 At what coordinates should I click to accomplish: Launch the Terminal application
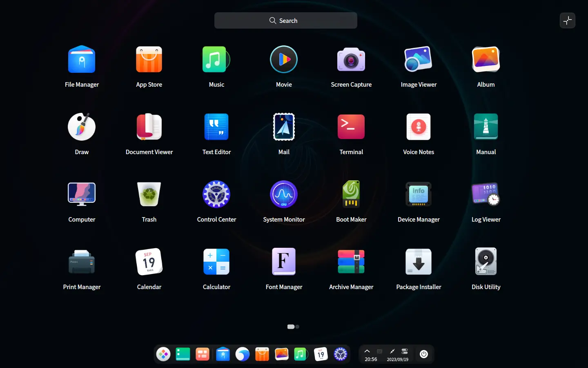pyautogui.click(x=351, y=127)
